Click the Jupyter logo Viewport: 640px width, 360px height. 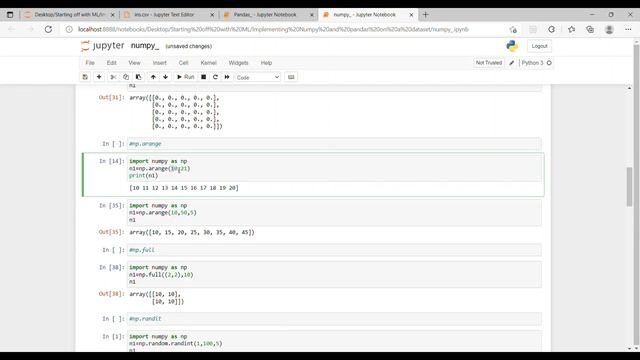[x=102, y=46]
